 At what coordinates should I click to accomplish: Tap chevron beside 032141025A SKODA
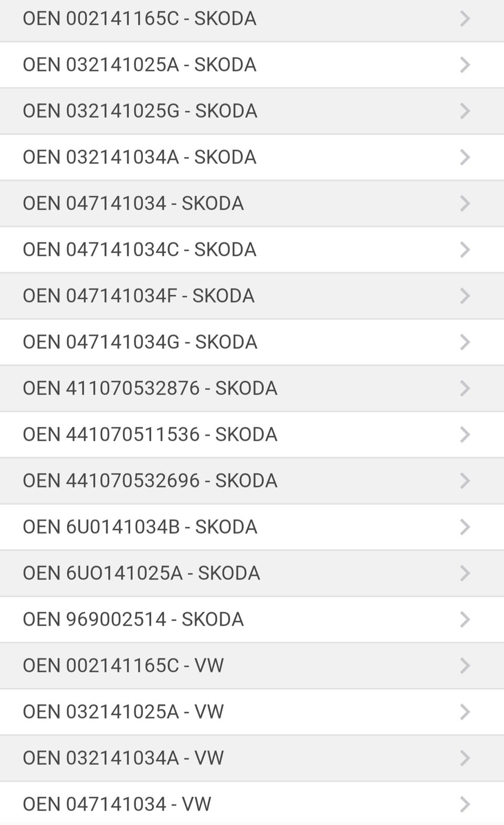(465, 65)
